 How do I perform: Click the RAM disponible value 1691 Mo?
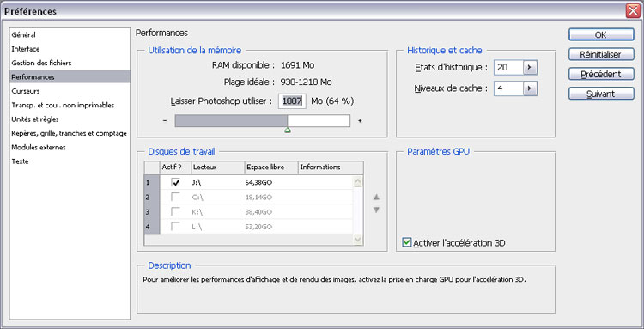[298, 65]
